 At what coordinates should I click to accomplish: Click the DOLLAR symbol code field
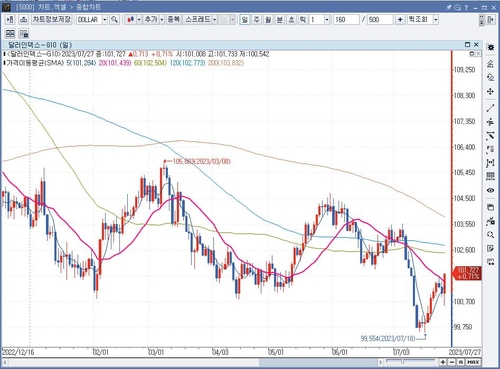coord(89,20)
